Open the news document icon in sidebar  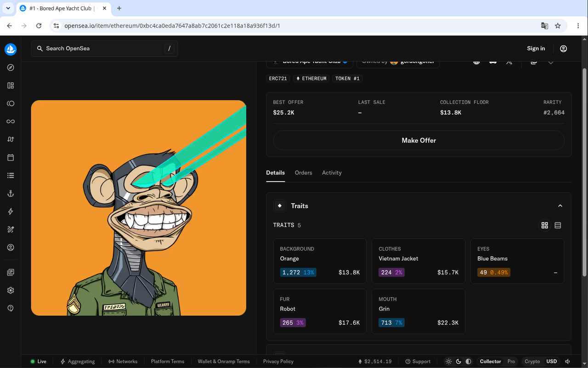point(11,272)
